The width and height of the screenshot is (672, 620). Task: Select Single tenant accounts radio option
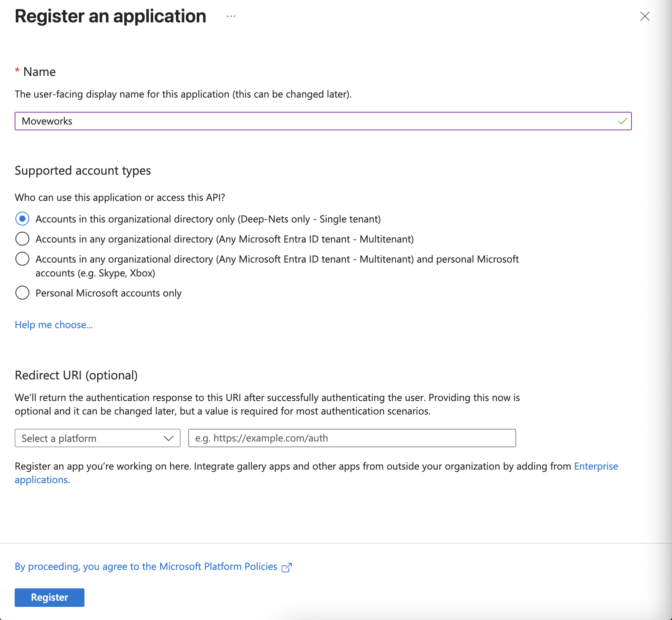(22, 219)
